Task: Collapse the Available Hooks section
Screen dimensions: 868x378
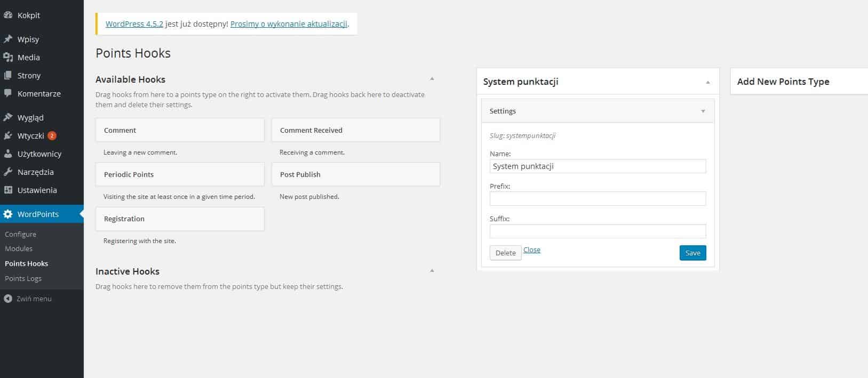Action: pyautogui.click(x=432, y=79)
